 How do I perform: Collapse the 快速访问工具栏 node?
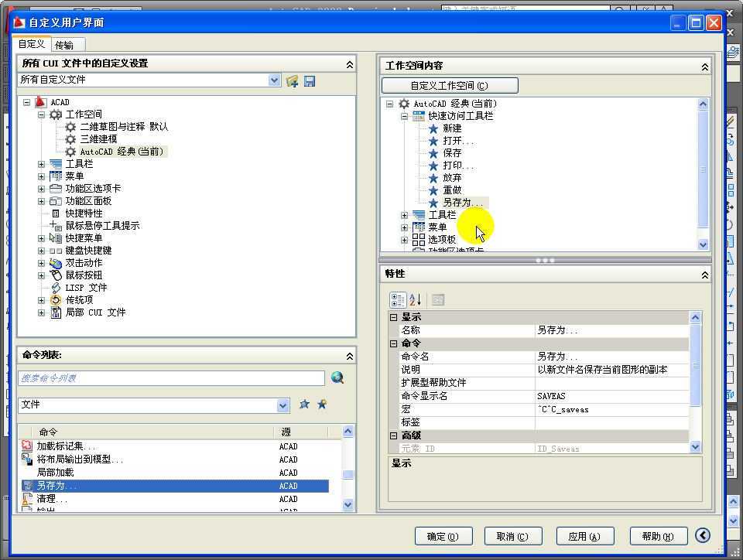click(404, 116)
